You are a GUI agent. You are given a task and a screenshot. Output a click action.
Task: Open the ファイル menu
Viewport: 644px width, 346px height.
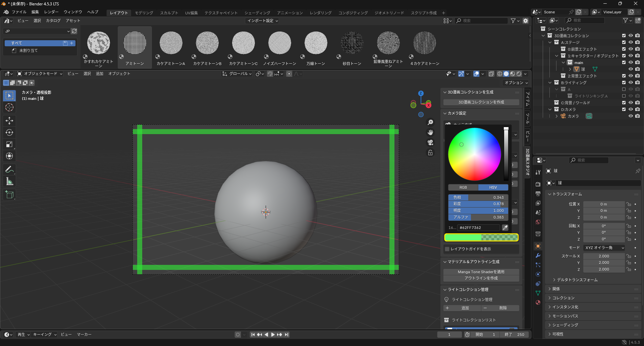click(x=19, y=12)
